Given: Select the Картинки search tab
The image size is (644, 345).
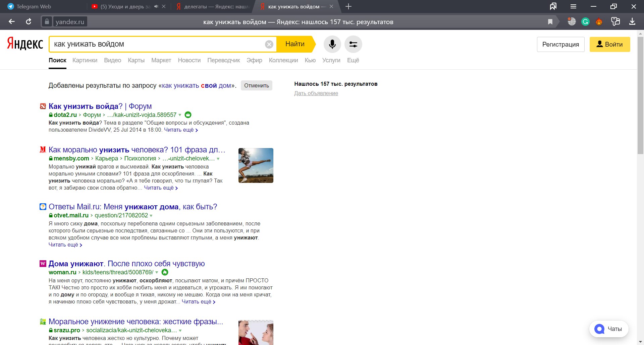Looking at the screenshot, I should (x=85, y=60).
